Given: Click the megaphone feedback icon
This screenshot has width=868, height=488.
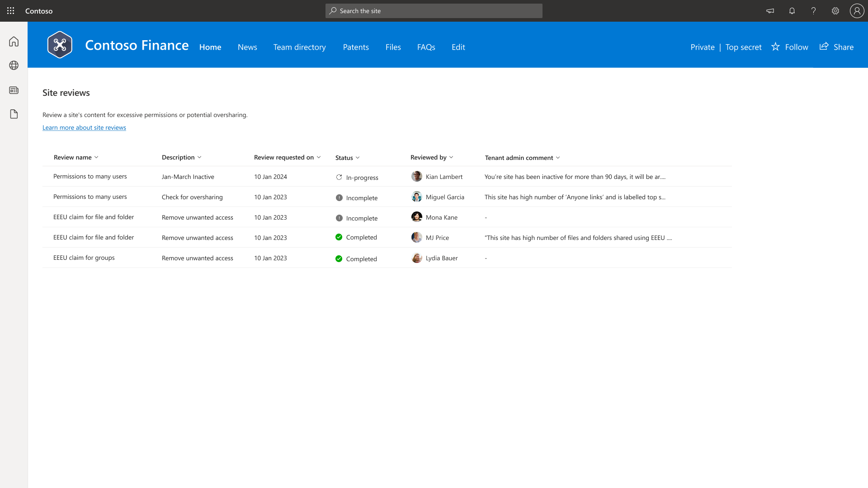Looking at the screenshot, I should tap(770, 11).
